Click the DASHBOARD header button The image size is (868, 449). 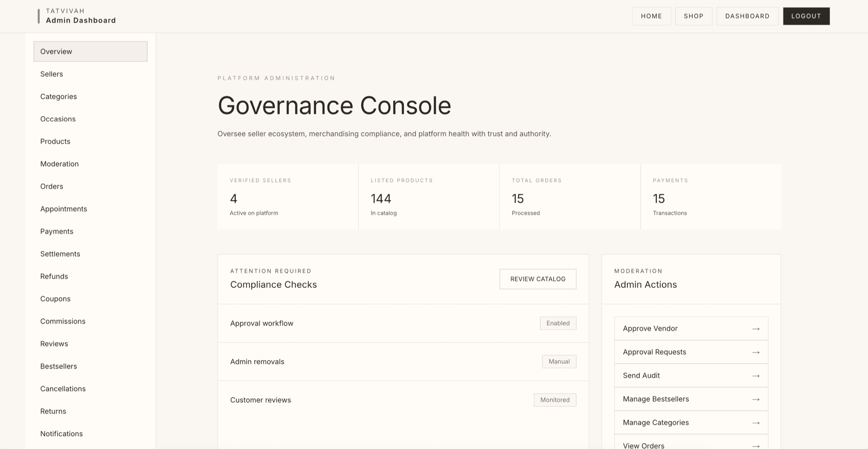point(747,16)
